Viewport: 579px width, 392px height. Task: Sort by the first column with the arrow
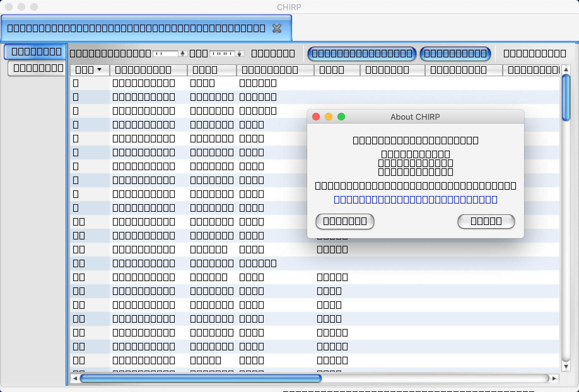point(90,70)
